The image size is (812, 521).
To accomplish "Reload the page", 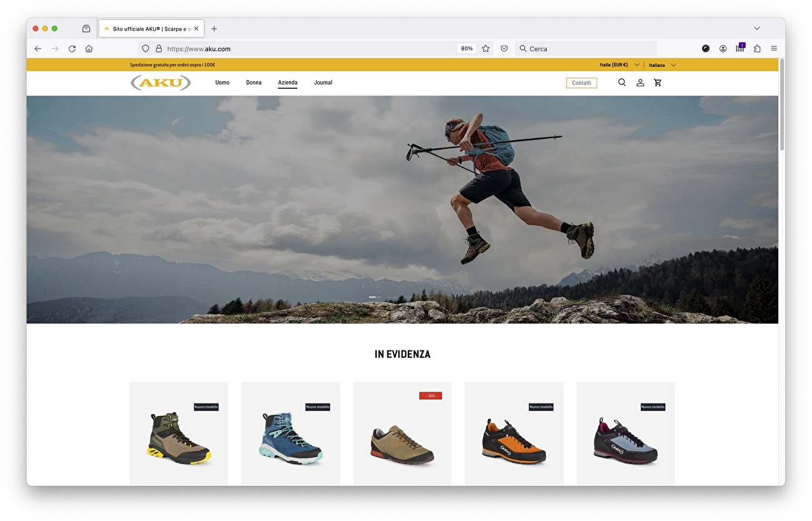I will pos(72,49).
